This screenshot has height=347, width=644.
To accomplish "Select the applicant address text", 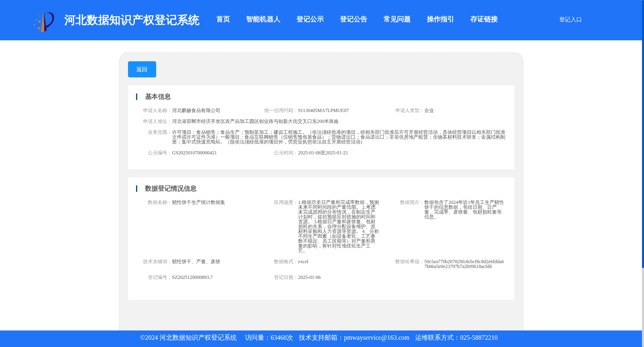I will tap(255, 121).
